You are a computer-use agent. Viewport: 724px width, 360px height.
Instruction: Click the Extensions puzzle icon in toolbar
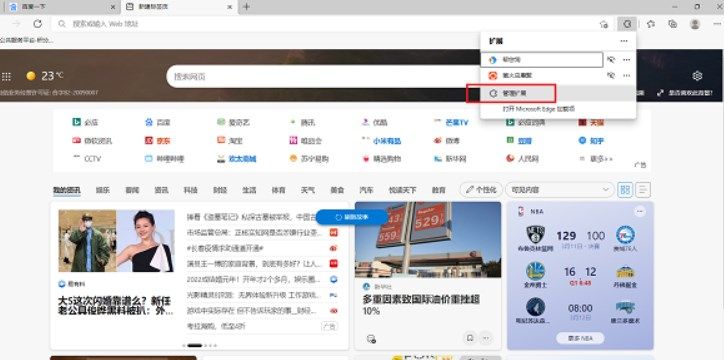click(627, 24)
